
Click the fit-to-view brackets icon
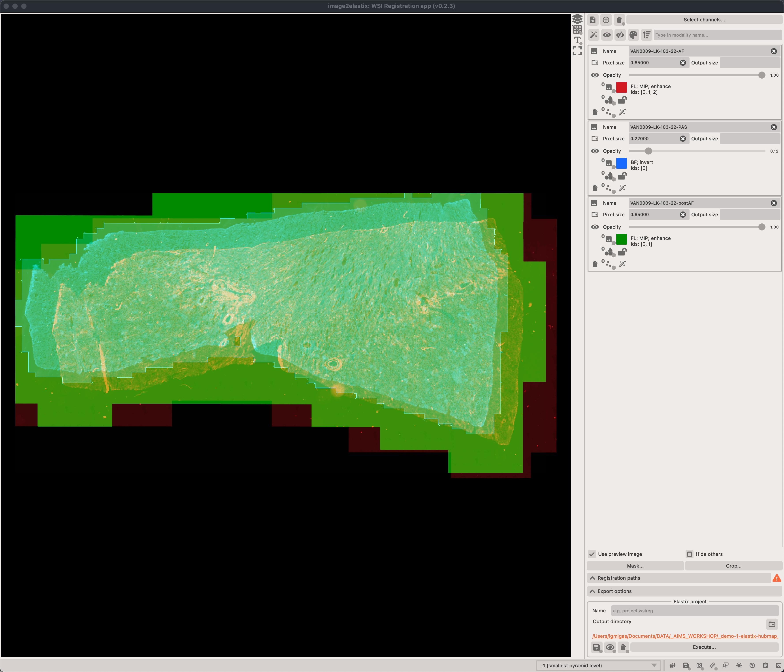point(577,50)
